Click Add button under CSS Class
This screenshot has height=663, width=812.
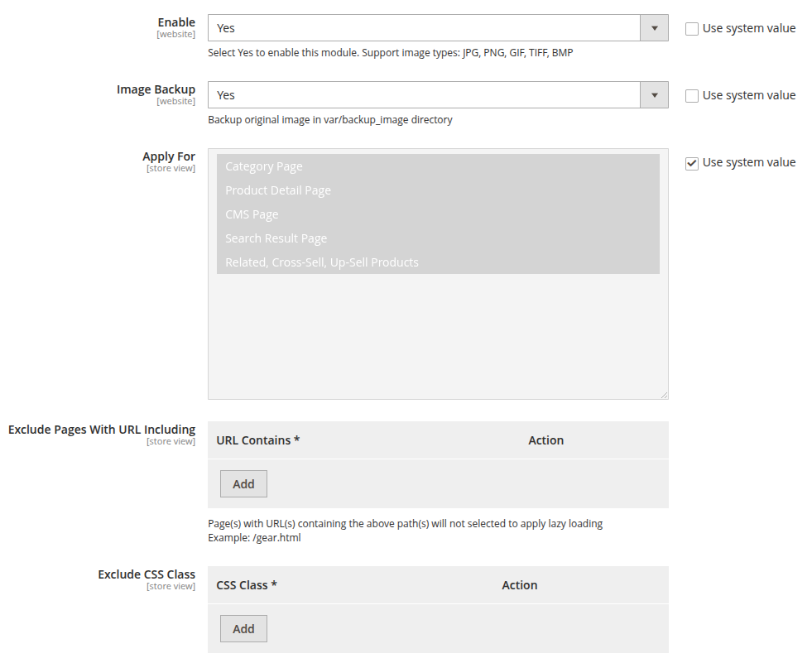click(x=243, y=629)
